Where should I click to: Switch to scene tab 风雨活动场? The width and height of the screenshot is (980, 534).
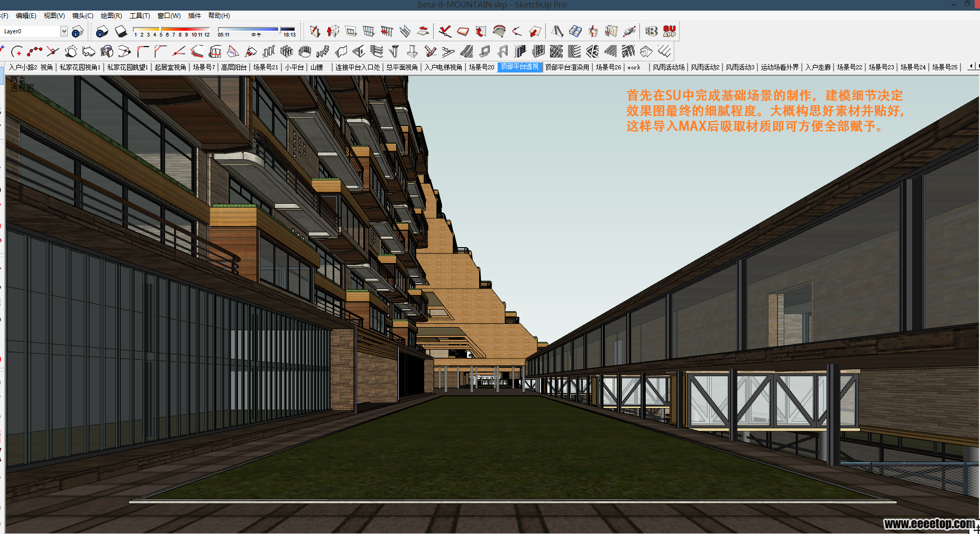(668, 67)
